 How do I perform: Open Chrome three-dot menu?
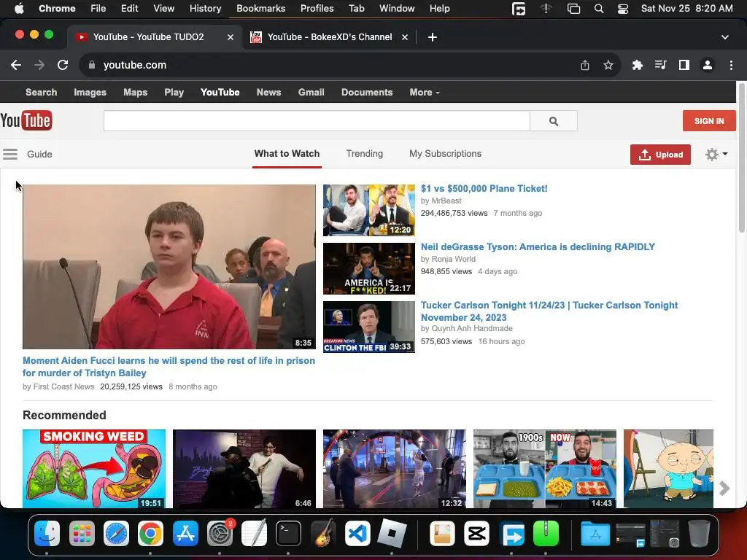click(x=731, y=65)
